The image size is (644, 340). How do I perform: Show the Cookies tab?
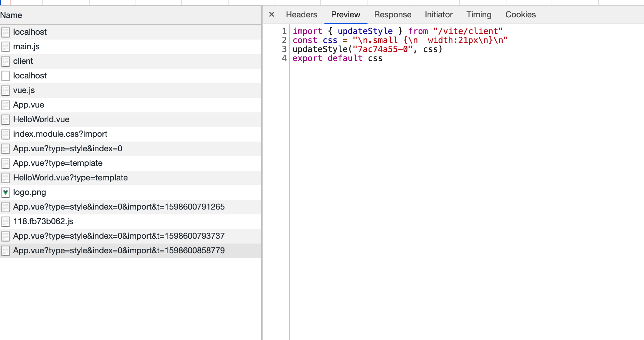click(520, 15)
